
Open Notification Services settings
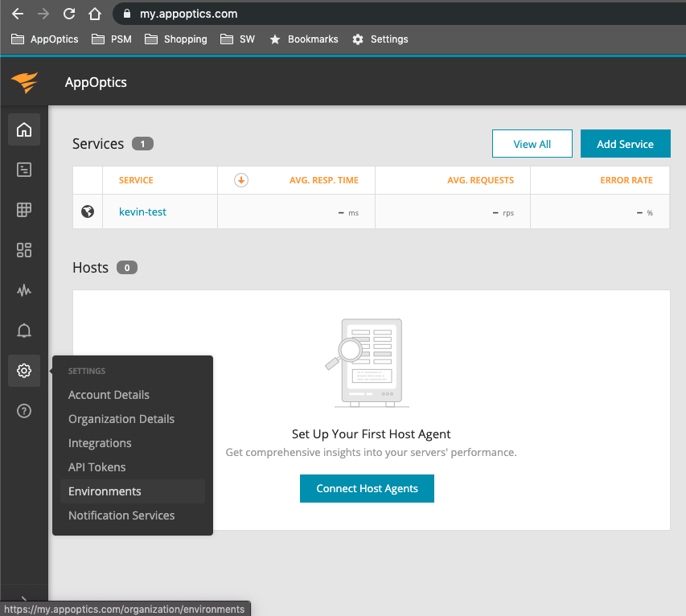click(x=121, y=515)
